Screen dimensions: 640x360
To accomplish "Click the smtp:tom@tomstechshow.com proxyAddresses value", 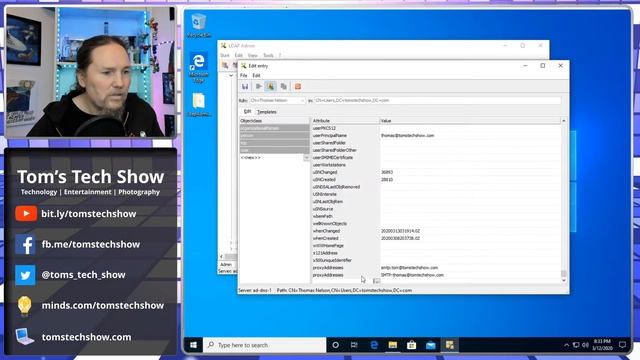I will 409,268.
